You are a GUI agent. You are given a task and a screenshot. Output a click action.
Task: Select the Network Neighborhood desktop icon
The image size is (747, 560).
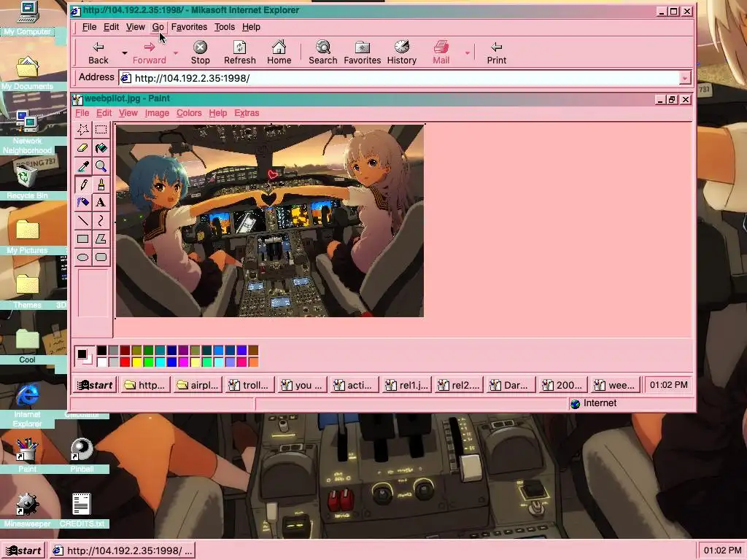coord(27,131)
